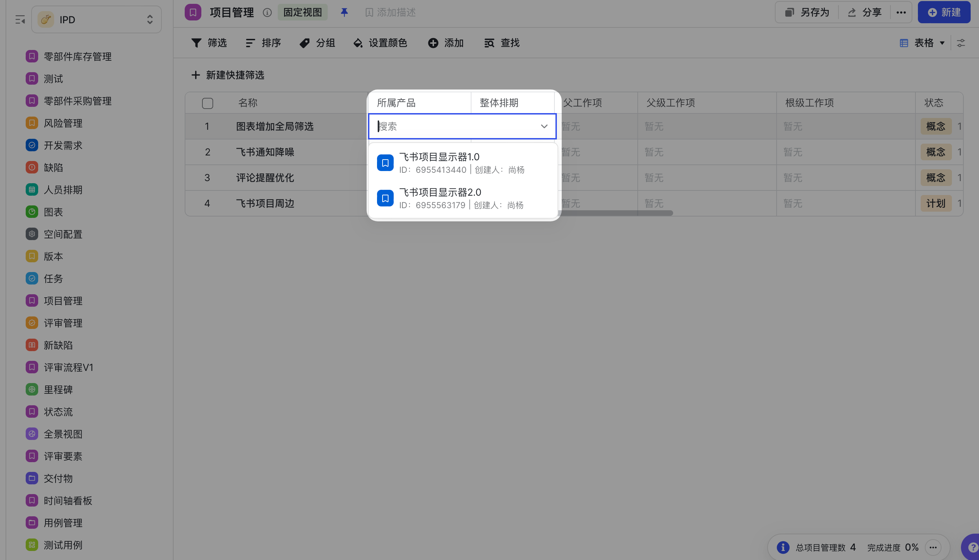Screen dimensions: 979x560
Task: Click the 任务 sidebar icon
Action: pos(32,279)
